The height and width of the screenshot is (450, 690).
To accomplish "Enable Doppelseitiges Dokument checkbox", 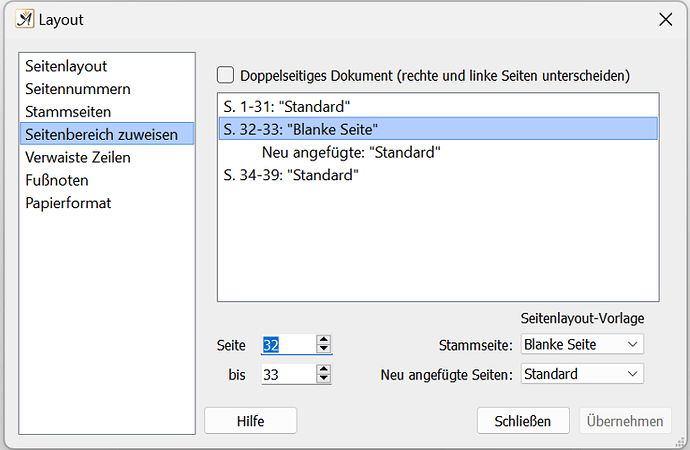I will click(x=226, y=75).
